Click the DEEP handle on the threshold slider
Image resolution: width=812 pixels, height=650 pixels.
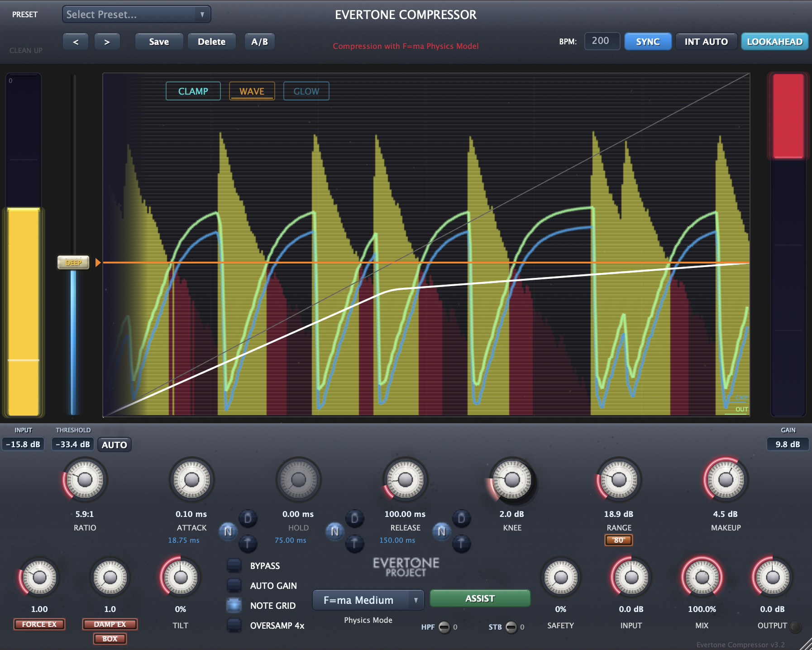coord(73,262)
